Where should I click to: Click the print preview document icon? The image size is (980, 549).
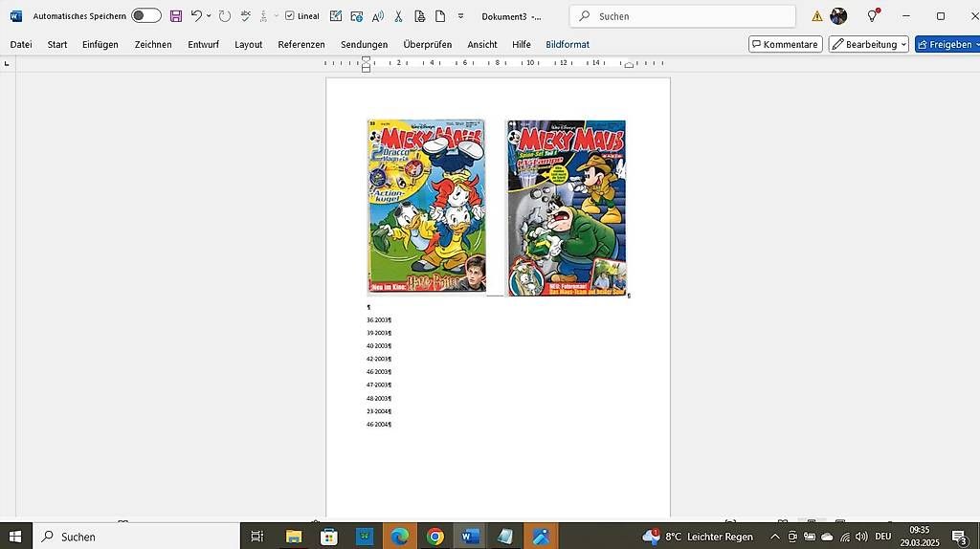pos(420,16)
